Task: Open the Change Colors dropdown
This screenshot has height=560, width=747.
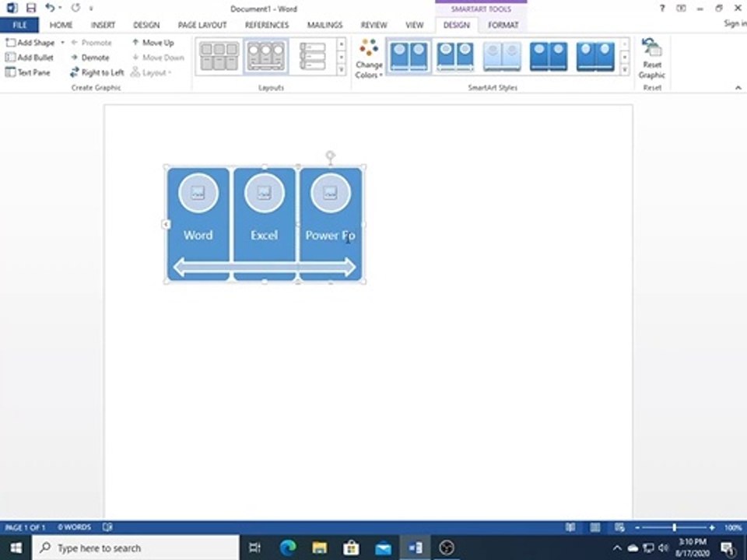Action: pos(369,58)
